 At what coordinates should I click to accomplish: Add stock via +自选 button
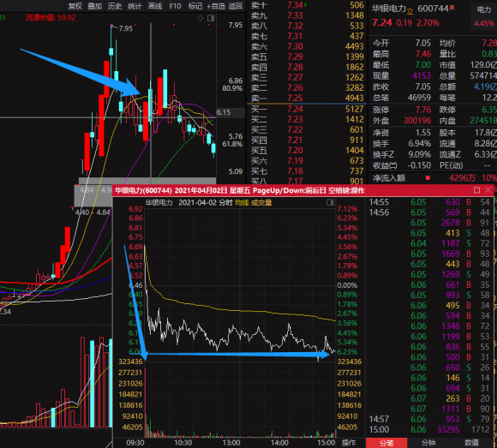(216, 6)
